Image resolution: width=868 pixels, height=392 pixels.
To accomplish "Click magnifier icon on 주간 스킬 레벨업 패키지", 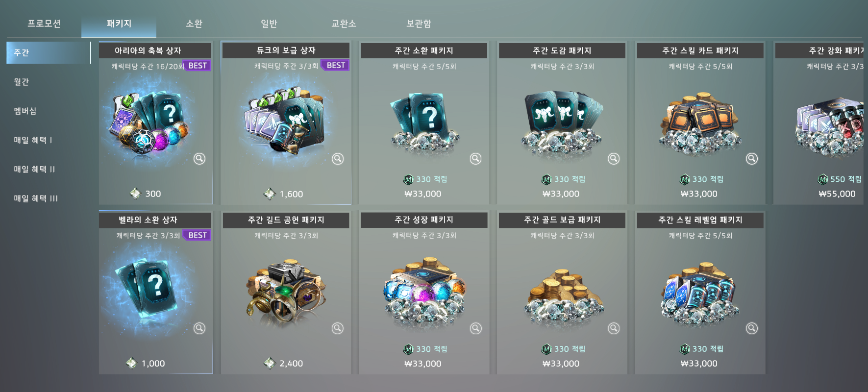I will (752, 328).
